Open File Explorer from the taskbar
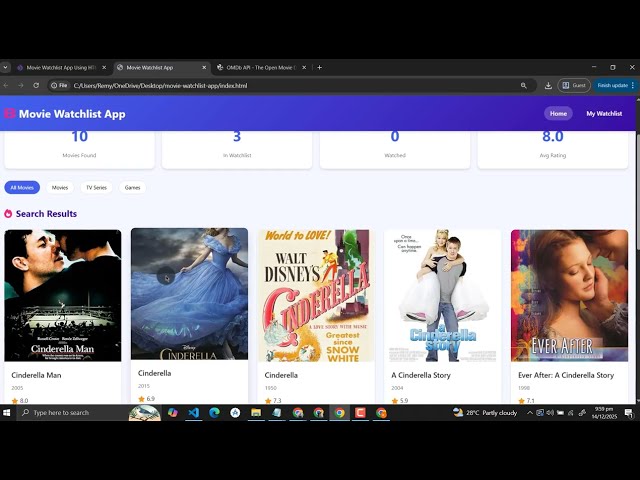This screenshot has width=640, height=480. 256,413
